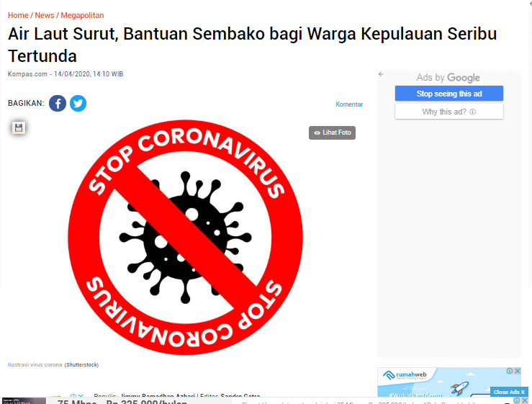This screenshot has width=532, height=404.
Task: Share the article on Twitter
Action: 78,103
